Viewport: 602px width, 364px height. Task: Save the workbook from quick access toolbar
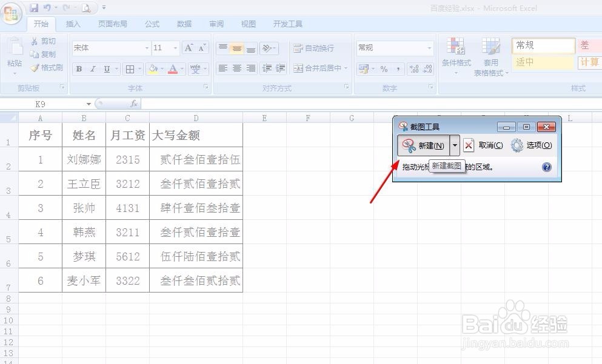point(34,8)
